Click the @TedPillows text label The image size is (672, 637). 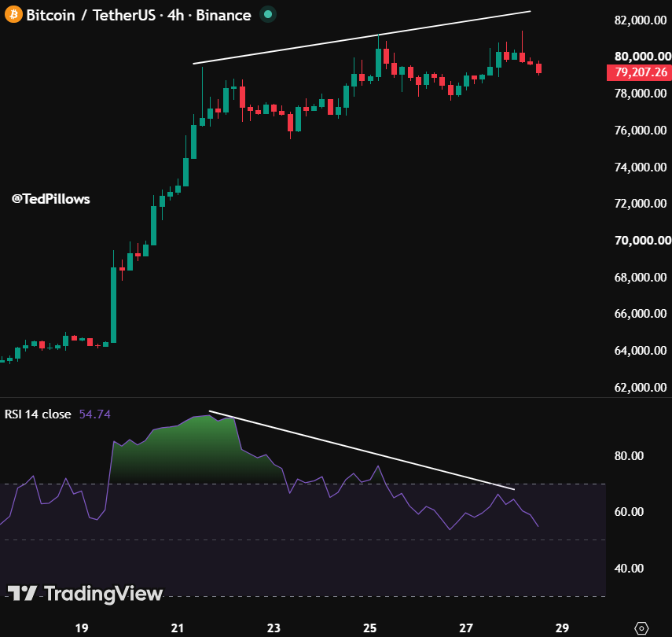[50, 199]
